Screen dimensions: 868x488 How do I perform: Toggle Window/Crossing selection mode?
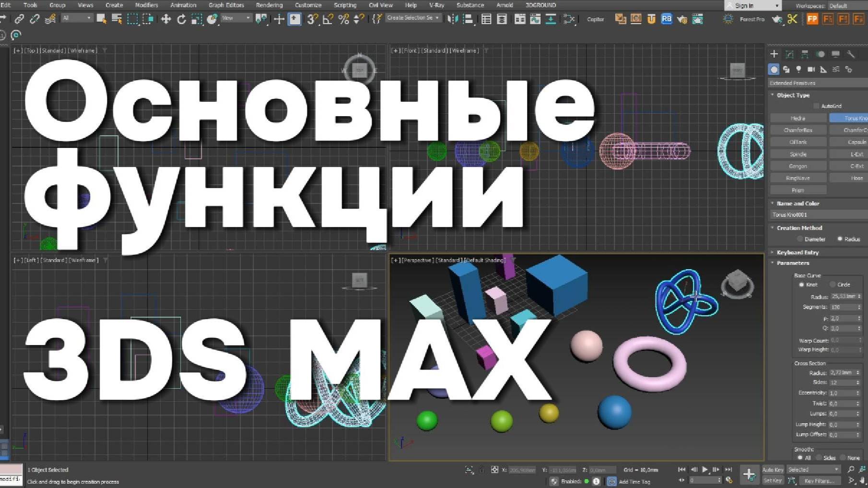[148, 19]
